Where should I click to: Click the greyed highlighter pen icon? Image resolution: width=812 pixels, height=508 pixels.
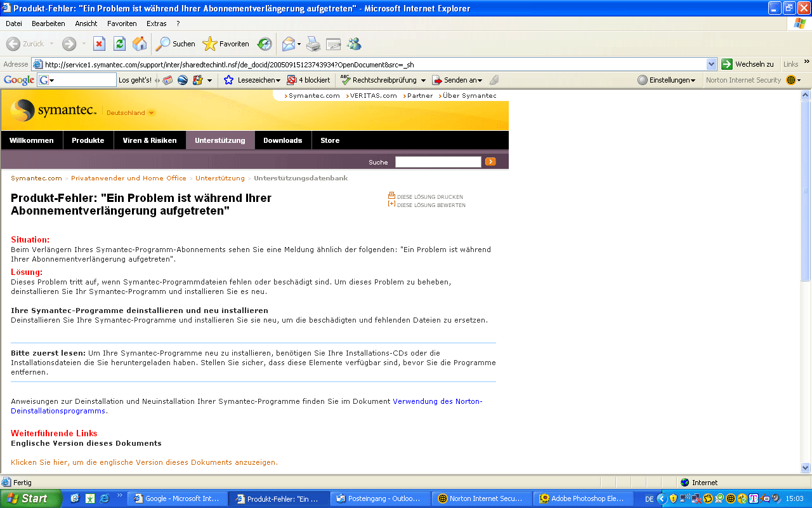point(494,80)
